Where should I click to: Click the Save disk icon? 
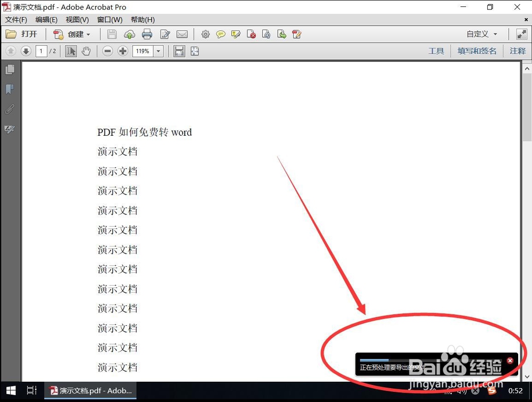click(x=112, y=34)
